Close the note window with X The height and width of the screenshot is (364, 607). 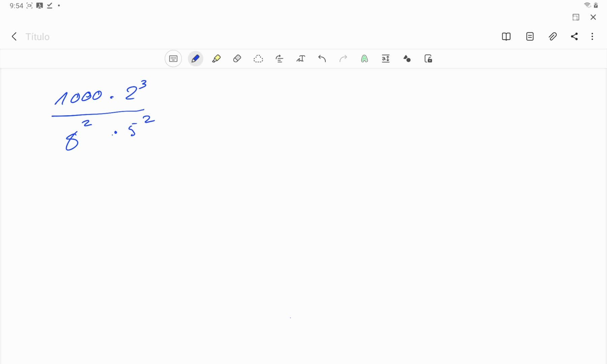click(593, 17)
